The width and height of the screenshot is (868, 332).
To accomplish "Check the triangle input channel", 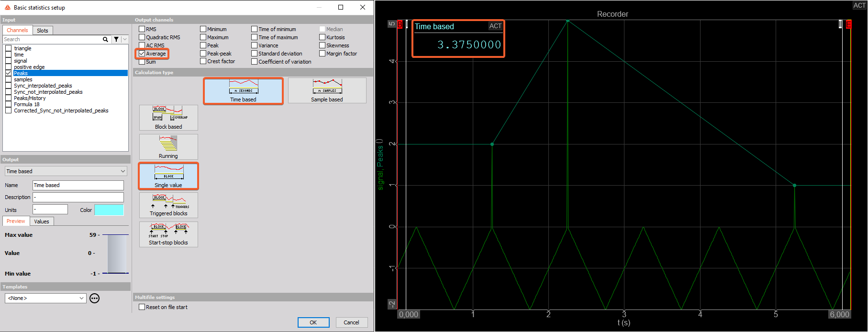I will (9, 48).
